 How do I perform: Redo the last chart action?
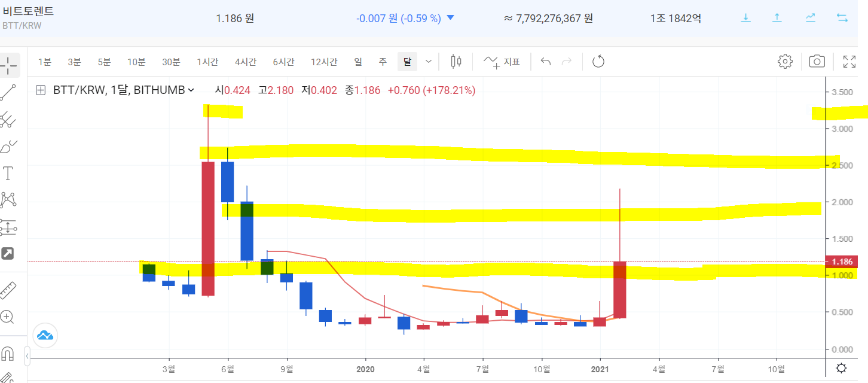[x=567, y=61]
